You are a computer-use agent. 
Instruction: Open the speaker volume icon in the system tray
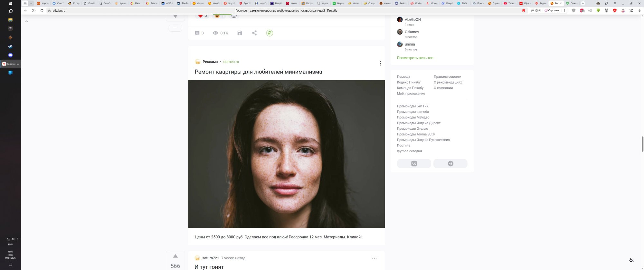tap(13, 239)
